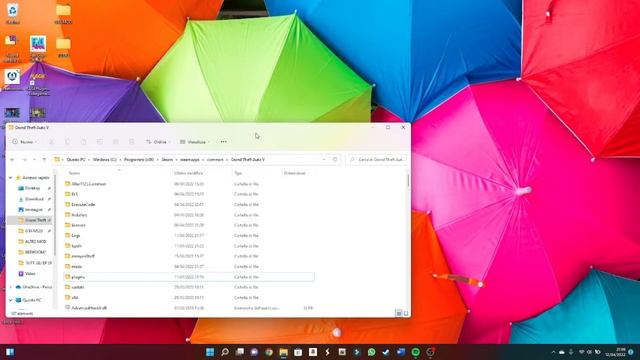Viewport: 640px width, 360px height.
Task: Click the Cut scissors icon in toolbar
Action: coord(51,142)
